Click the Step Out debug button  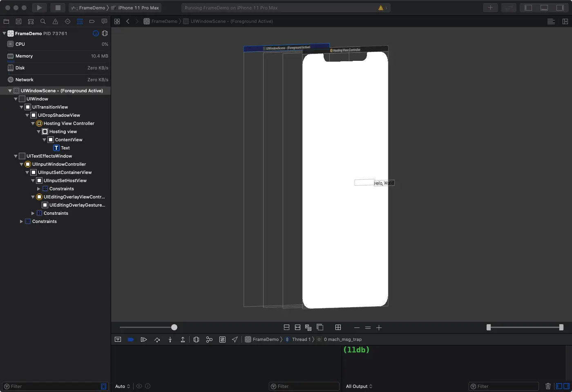(x=183, y=339)
